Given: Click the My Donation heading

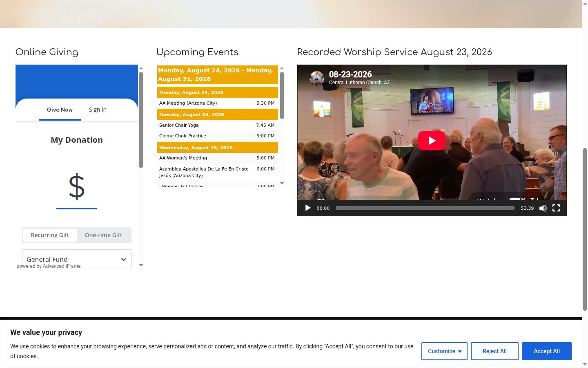Looking at the screenshot, I should (x=77, y=140).
